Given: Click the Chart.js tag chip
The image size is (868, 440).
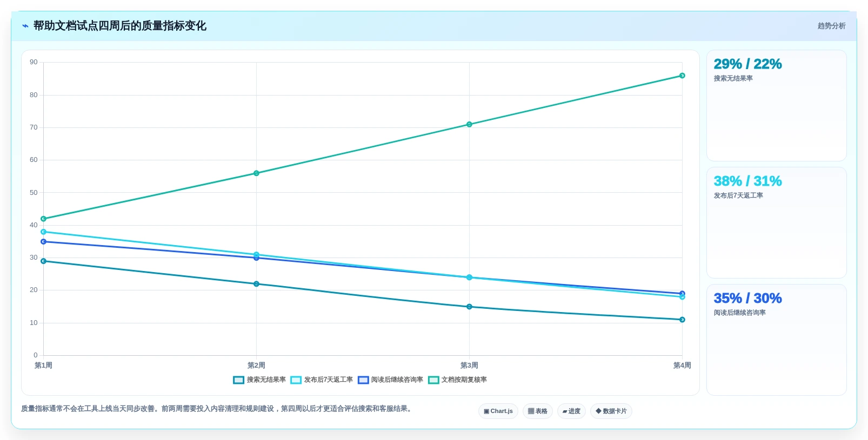Looking at the screenshot, I should [x=498, y=411].
